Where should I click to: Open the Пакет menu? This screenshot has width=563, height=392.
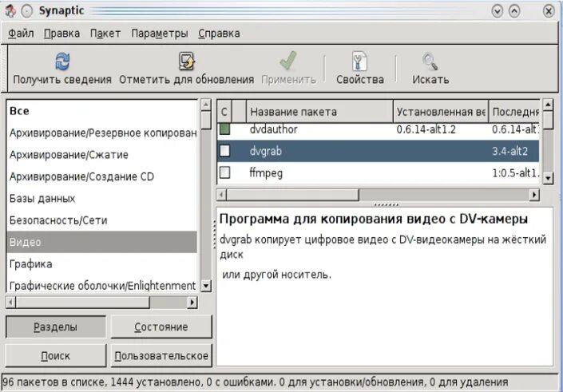click(105, 34)
